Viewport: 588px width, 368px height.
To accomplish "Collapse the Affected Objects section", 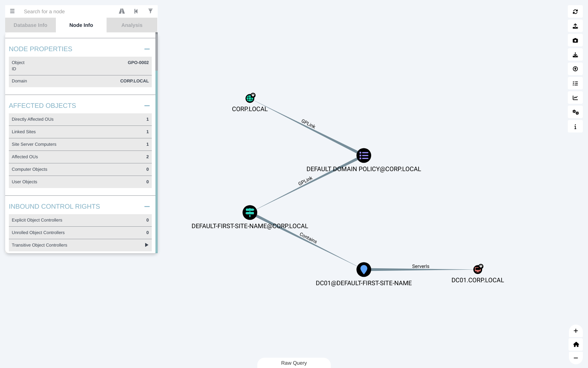I will click(147, 106).
